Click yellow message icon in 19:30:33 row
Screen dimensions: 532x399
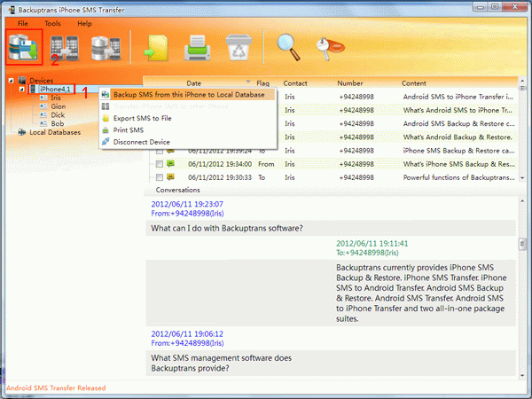[170, 176]
